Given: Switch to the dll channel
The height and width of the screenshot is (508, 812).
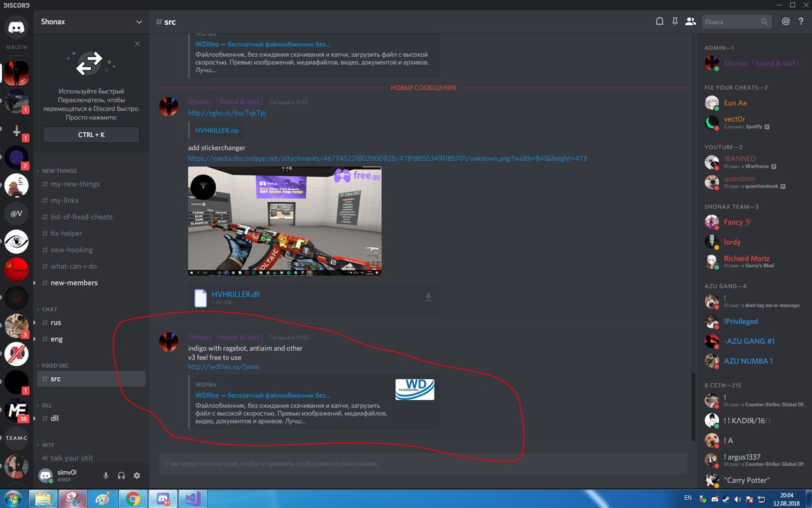Looking at the screenshot, I should pos(55,418).
